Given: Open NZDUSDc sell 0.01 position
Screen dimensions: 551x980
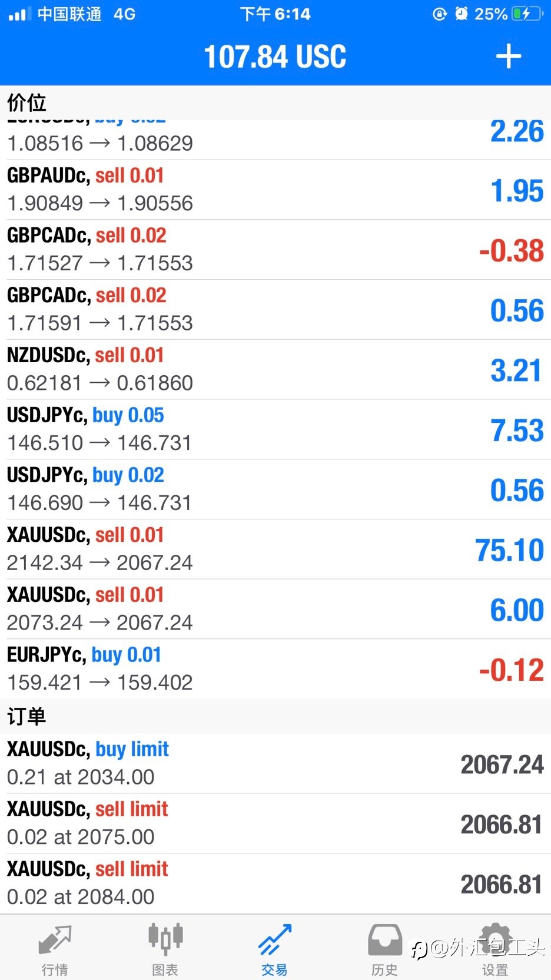Looking at the screenshot, I should (275, 370).
